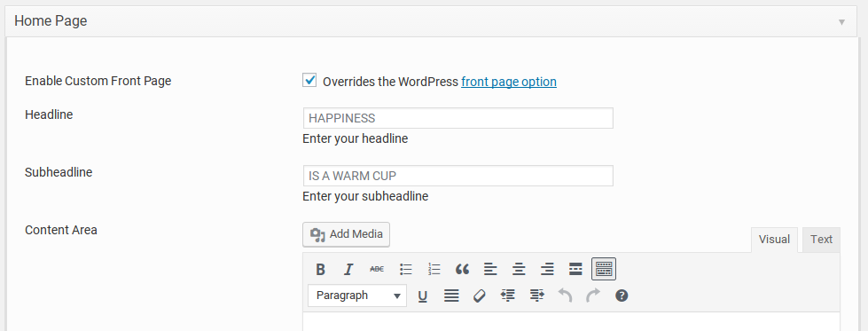Click the Home Page panel title

(51, 21)
